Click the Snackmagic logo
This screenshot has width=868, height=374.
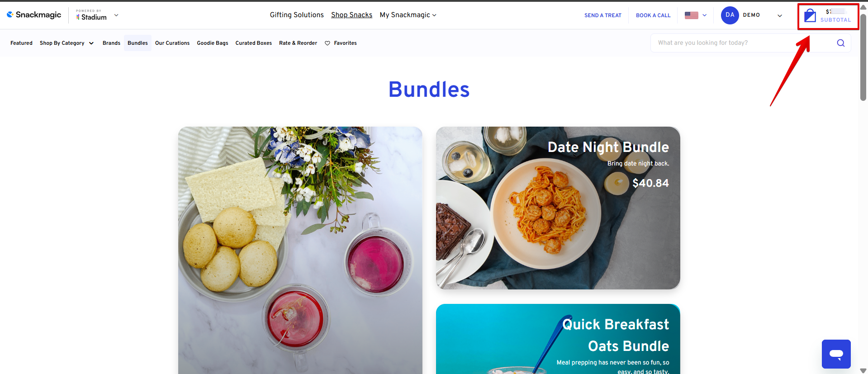pos(34,15)
